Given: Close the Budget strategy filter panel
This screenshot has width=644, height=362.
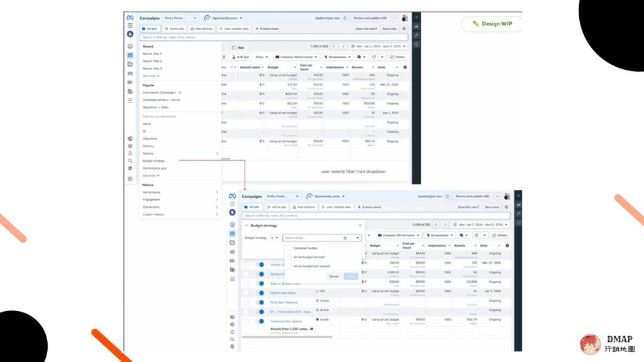Looking at the screenshot, I should pos(360,226).
